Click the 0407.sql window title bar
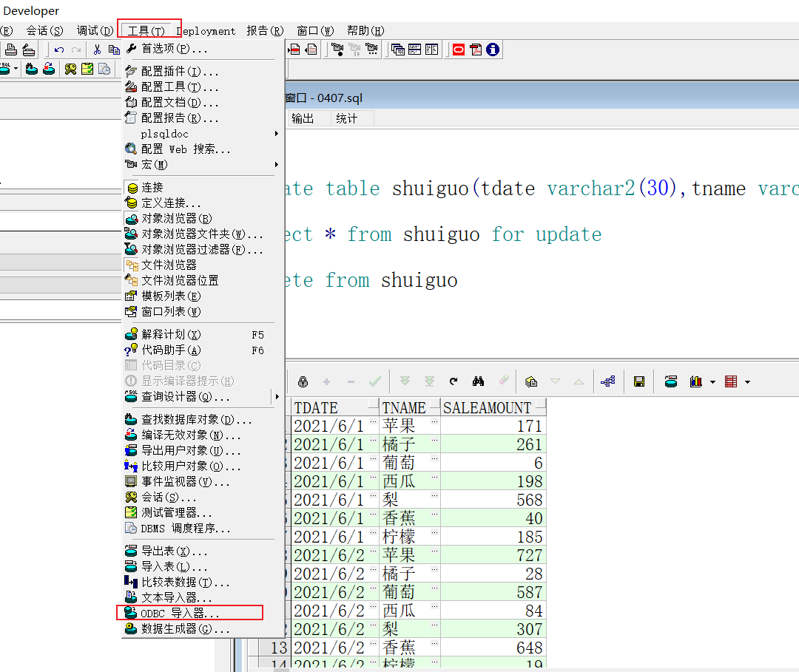 coord(542,98)
